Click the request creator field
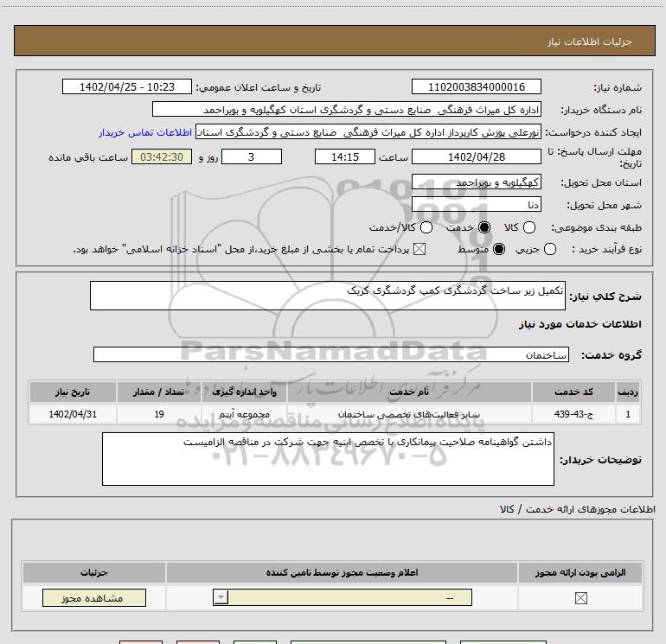Screen dimensions: 666x644 click(x=368, y=132)
